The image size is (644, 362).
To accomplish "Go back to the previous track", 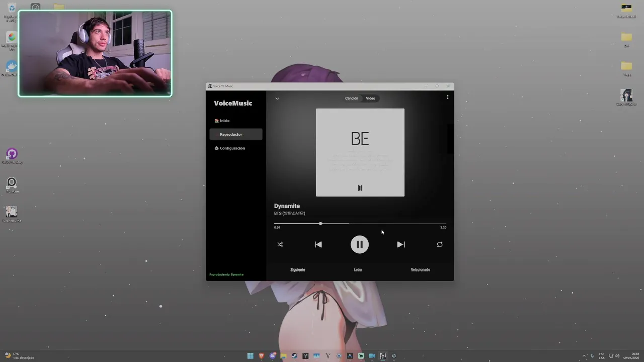I will [x=318, y=244].
